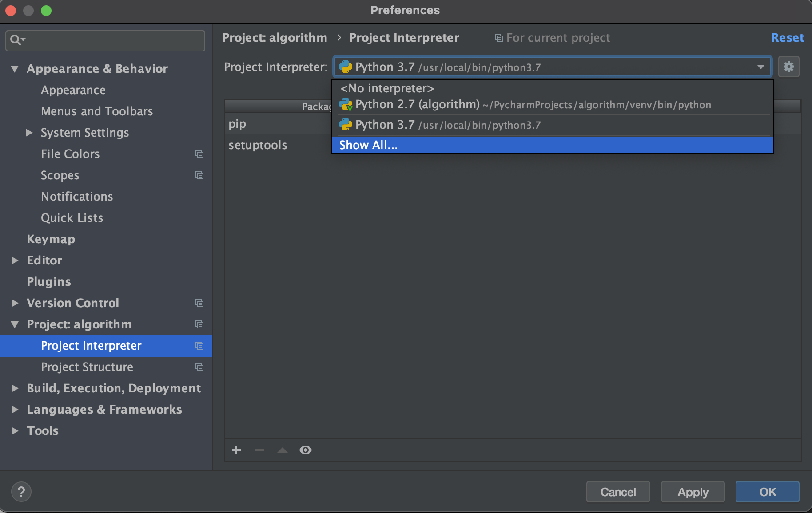Expand the Editor section
This screenshot has height=513, width=812.
coord(15,260)
